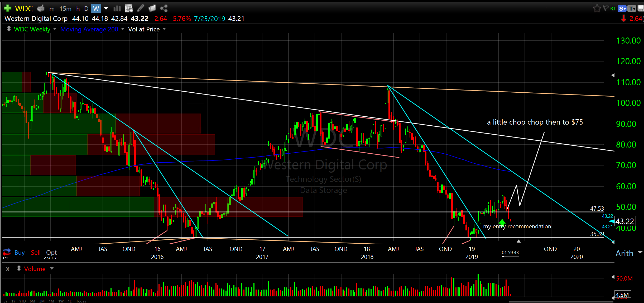Select the 15m timeframe tab
The height and width of the screenshot is (303, 644).
(x=65, y=8)
